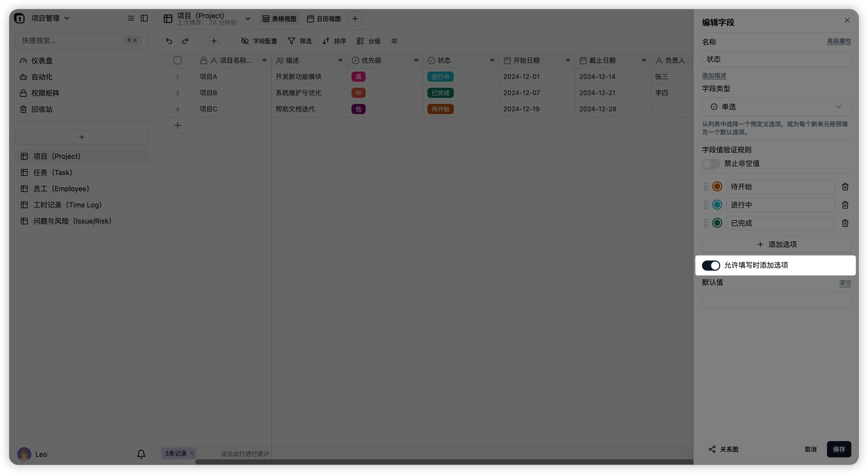The width and height of the screenshot is (868, 474).
Task: Click the 高级属性 link
Action: pos(839,41)
